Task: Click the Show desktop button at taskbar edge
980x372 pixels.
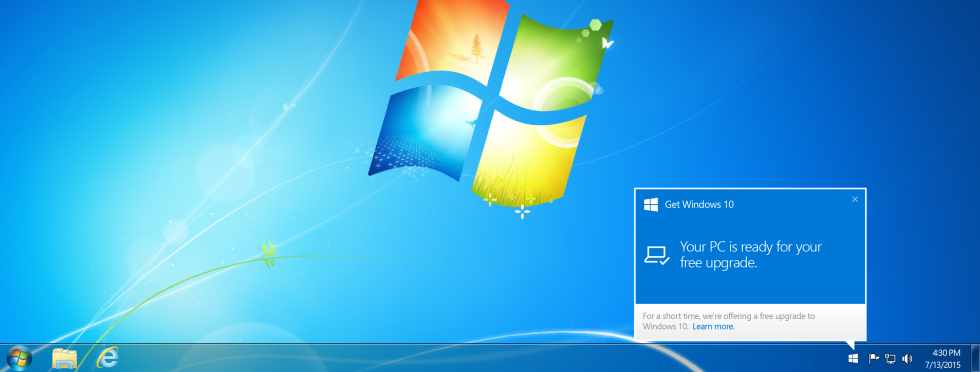Action: [x=975, y=358]
